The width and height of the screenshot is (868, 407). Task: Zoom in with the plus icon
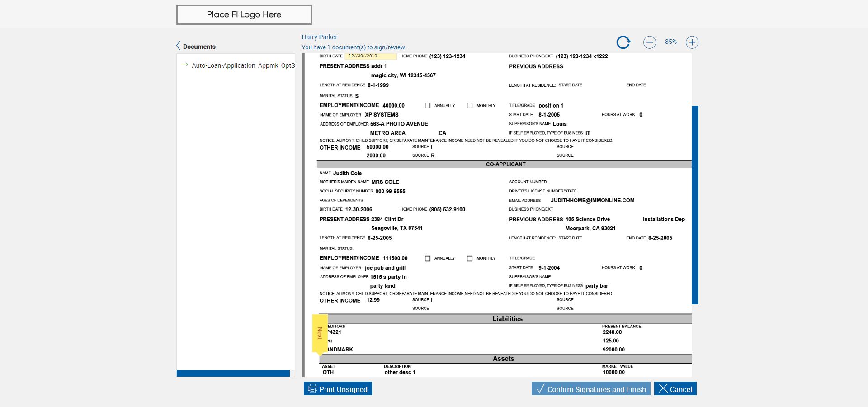692,42
